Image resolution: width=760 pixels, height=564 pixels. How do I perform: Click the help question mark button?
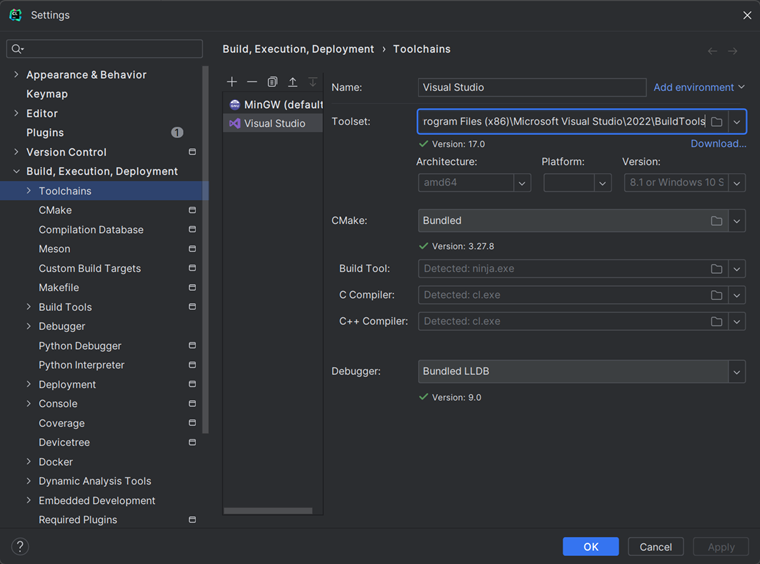[20, 547]
